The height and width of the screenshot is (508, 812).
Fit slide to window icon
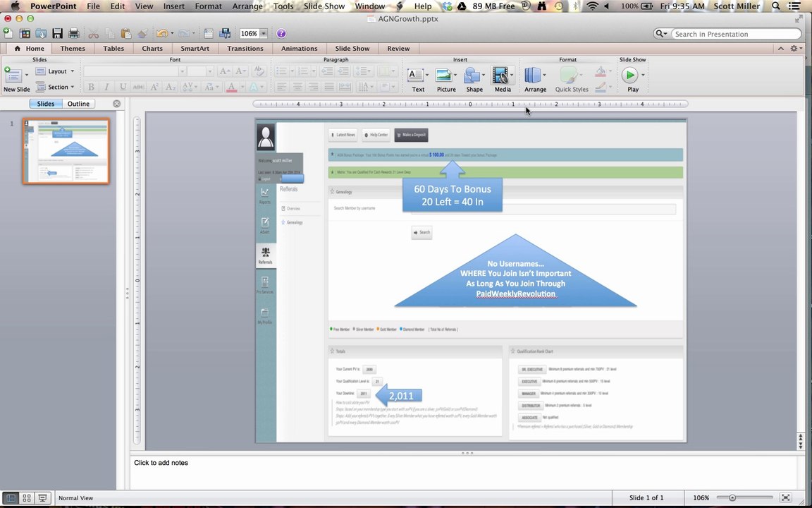click(x=786, y=497)
